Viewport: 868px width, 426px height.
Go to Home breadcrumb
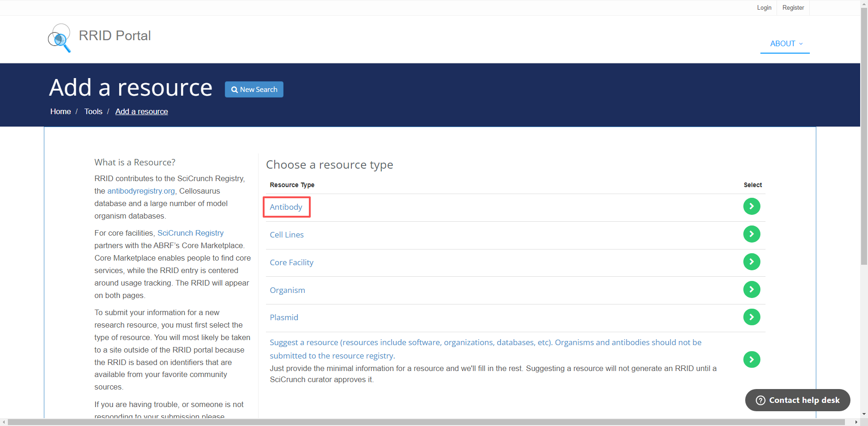[x=60, y=111]
